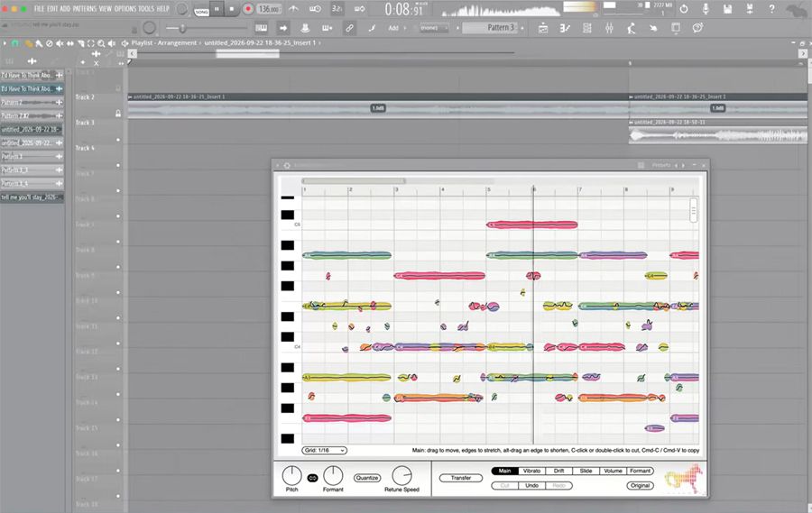Toggle the recording countdown 3-2-1 icon

click(x=337, y=9)
